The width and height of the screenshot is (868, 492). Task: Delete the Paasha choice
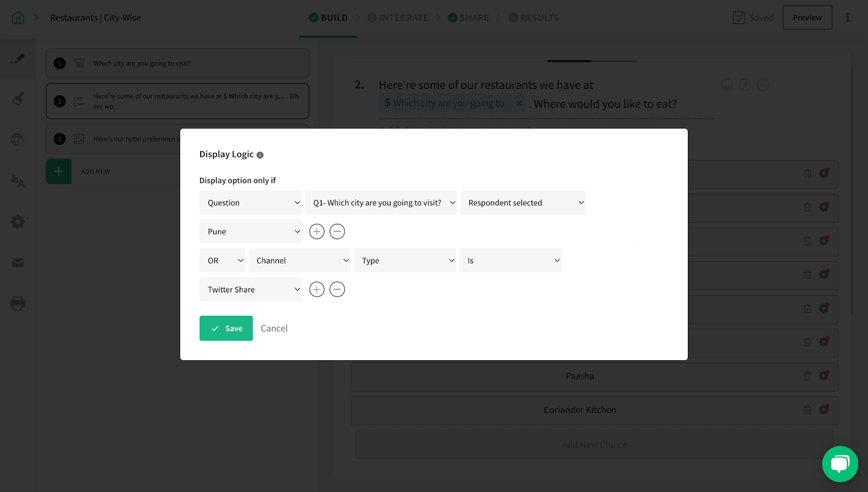[x=807, y=376]
